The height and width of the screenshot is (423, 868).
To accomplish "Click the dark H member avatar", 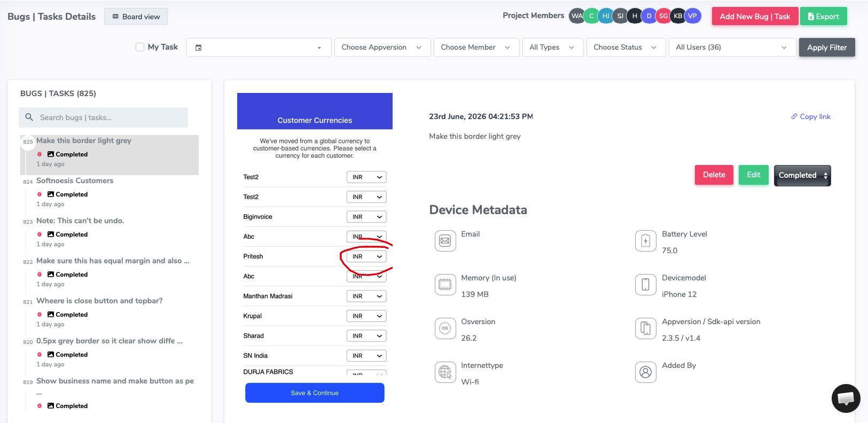I will [x=635, y=16].
